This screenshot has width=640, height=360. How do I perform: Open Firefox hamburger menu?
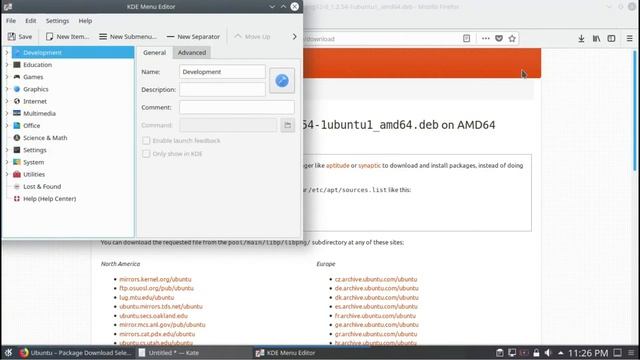[x=629, y=38]
